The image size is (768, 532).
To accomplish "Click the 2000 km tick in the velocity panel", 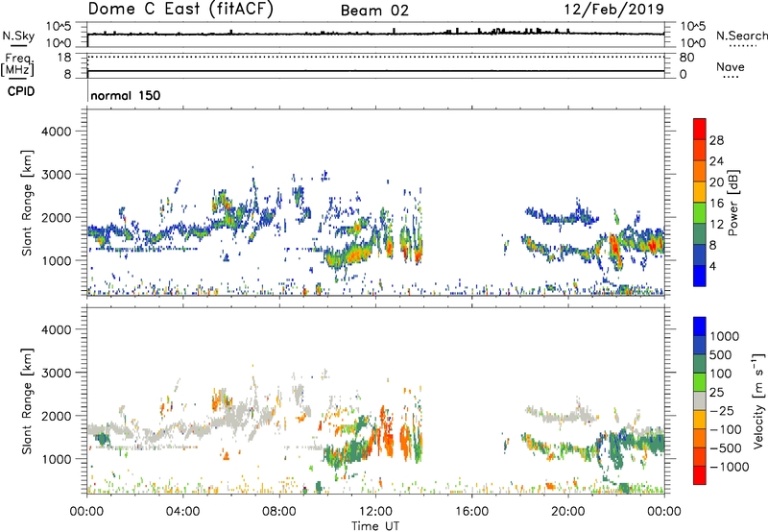I will pos(56,416).
